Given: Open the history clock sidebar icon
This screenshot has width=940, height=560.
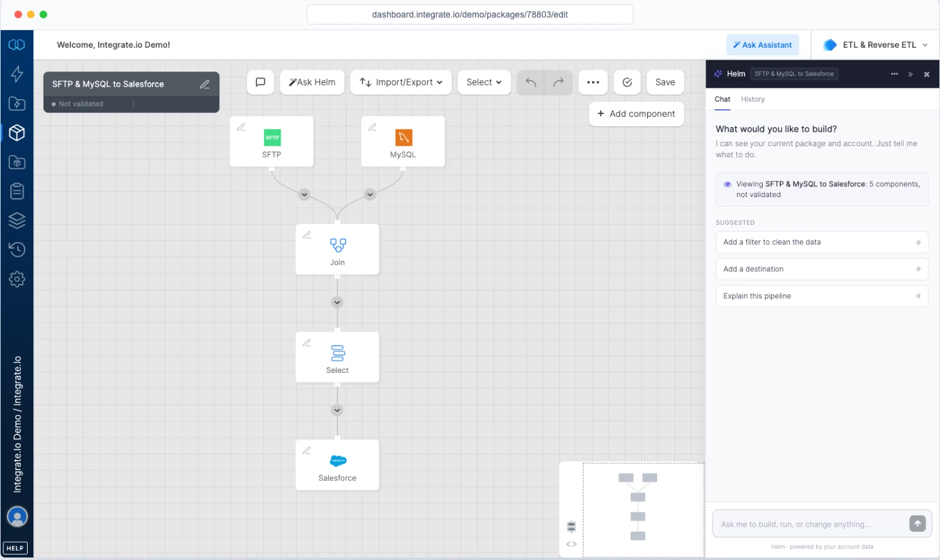Looking at the screenshot, I should coord(17,249).
